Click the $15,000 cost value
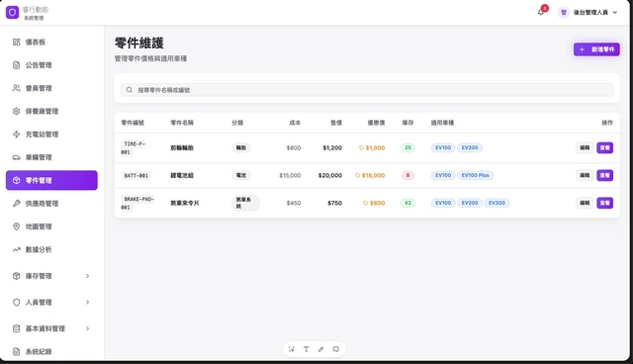The width and height of the screenshot is (633, 364). click(290, 175)
